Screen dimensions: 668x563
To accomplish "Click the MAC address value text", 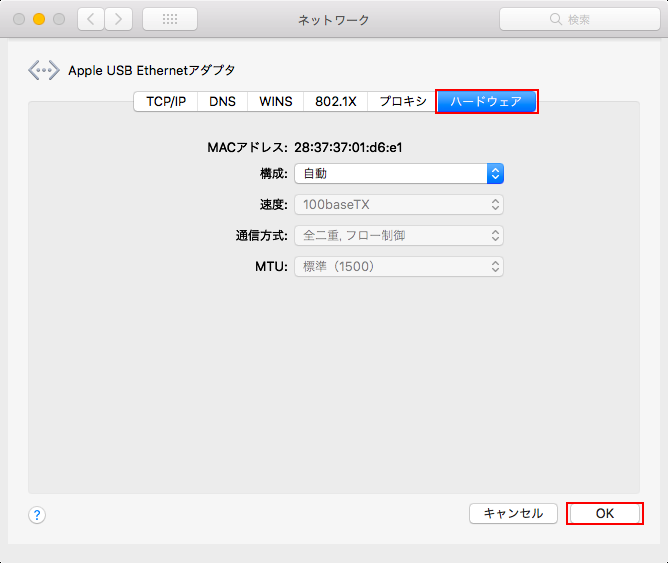I will tap(348, 147).
